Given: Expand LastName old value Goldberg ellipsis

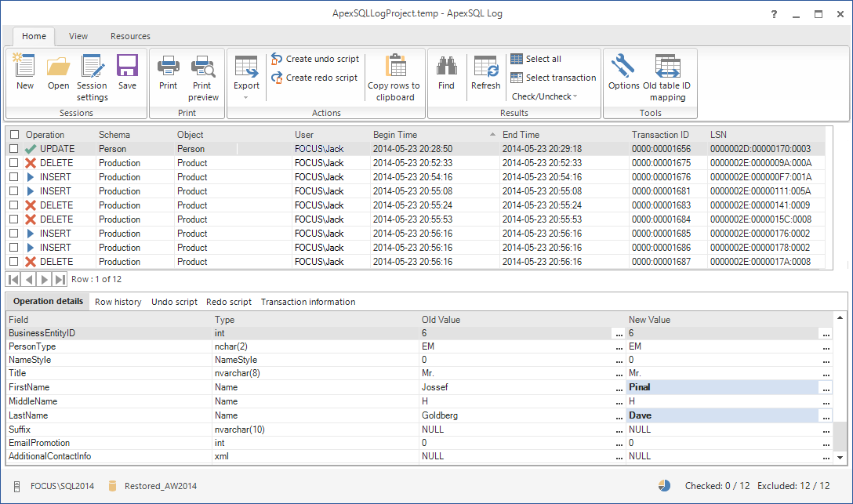Looking at the screenshot, I should [619, 416].
